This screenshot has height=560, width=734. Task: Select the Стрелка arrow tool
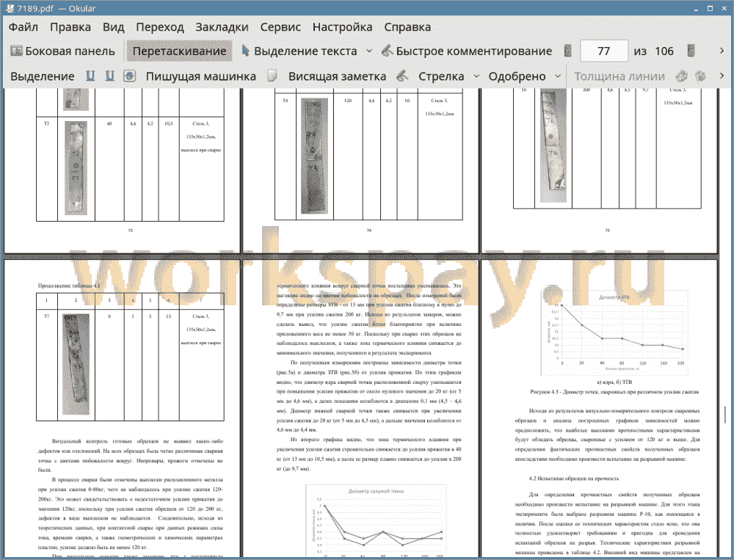tap(441, 76)
